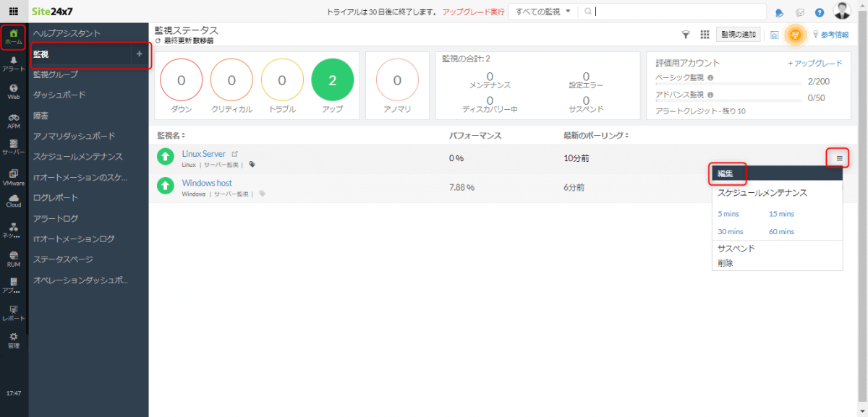Schedule 5 mins maintenance
This screenshot has height=417, width=868.
coord(730,214)
